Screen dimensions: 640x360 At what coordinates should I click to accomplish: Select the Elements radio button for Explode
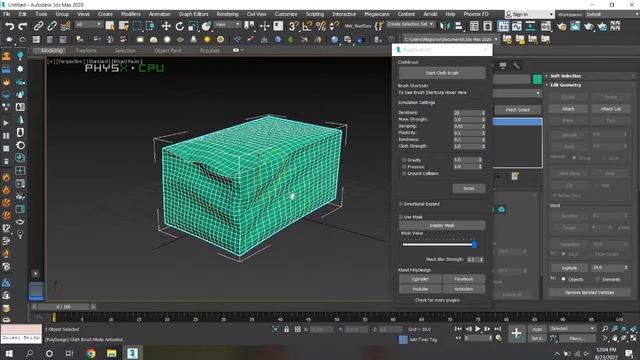(597, 279)
